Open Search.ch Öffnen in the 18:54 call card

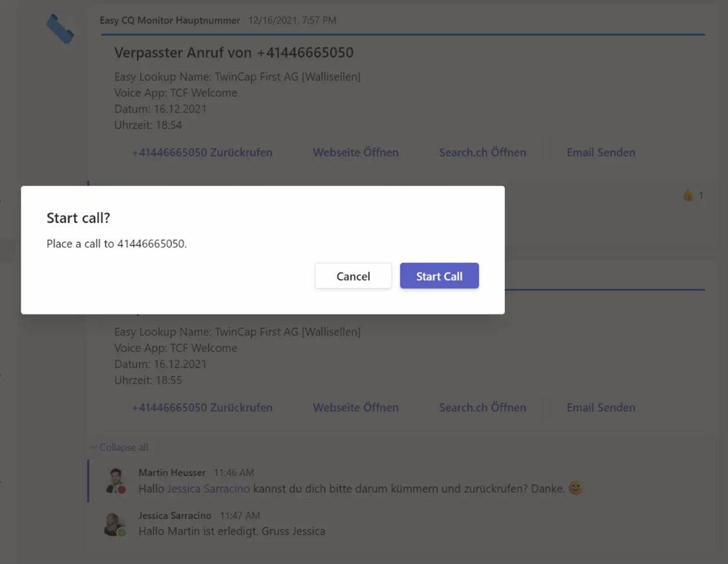point(482,152)
